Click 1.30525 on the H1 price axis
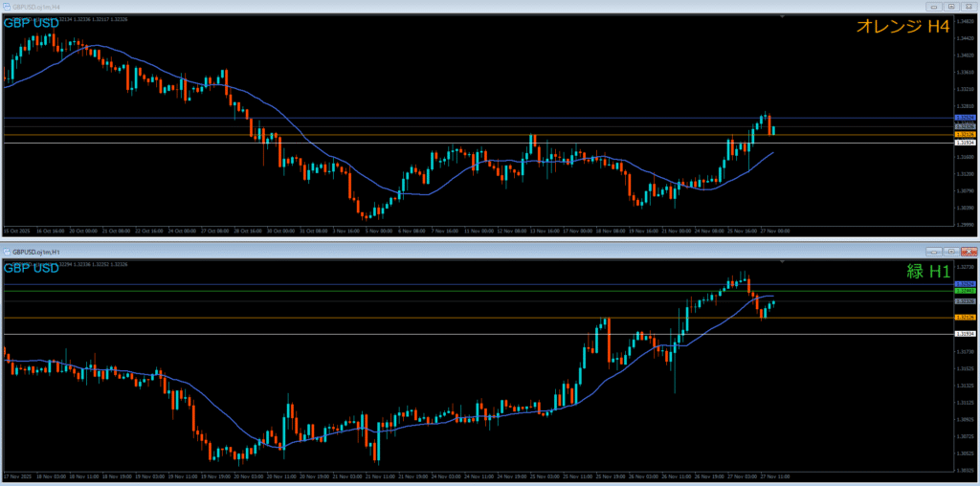 pos(966,453)
